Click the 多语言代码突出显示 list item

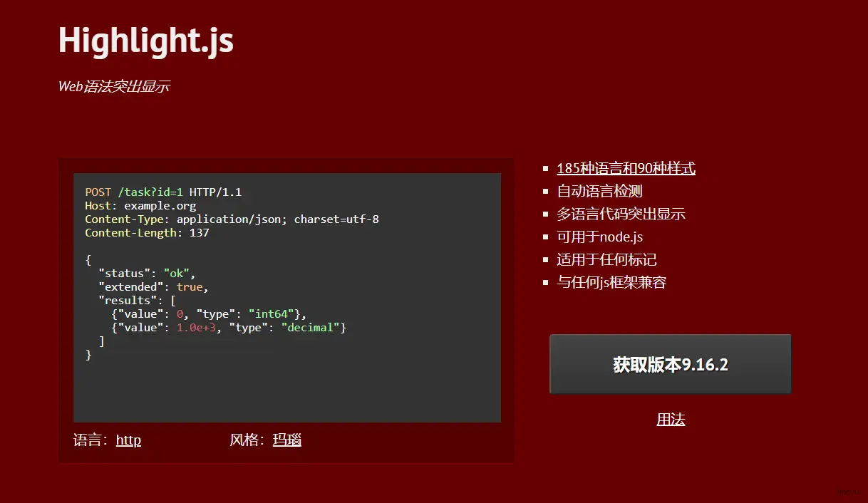coord(621,214)
